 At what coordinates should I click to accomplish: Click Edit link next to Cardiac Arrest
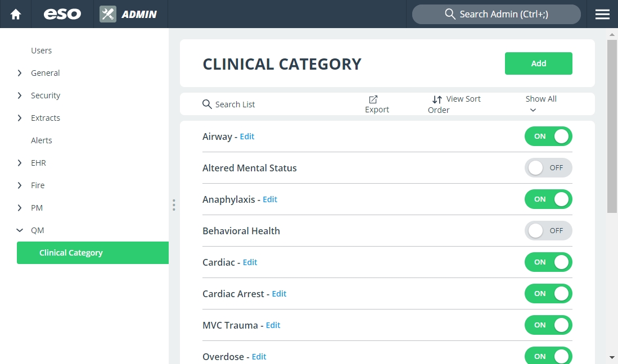coord(279,294)
